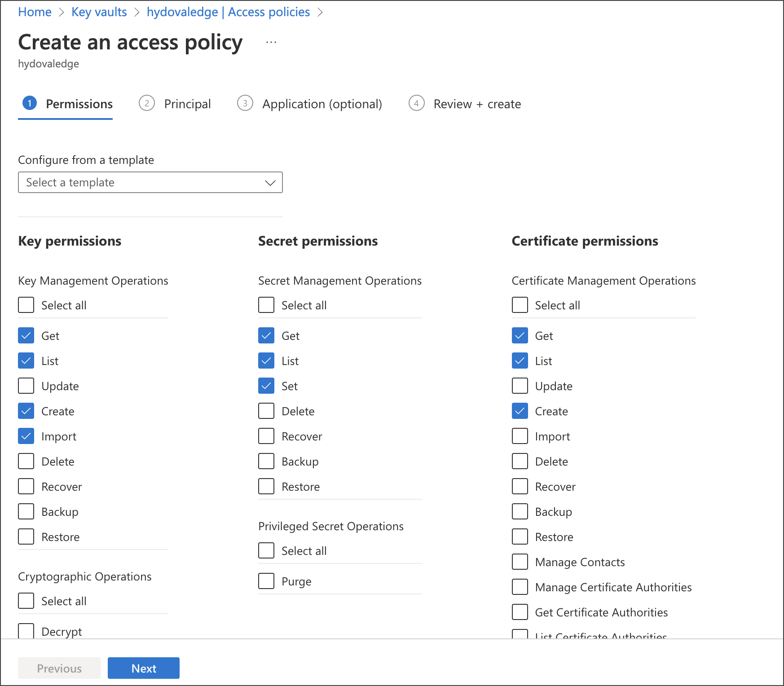Enable the Update key permission

26,386
